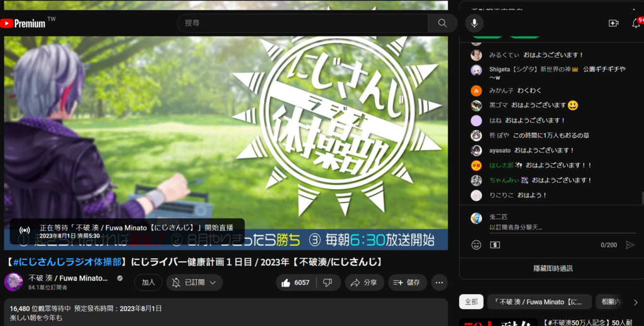Click the 16,480 位觀眾等待中 text
Viewport: 644px width, 326px height.
pos(40,308)
